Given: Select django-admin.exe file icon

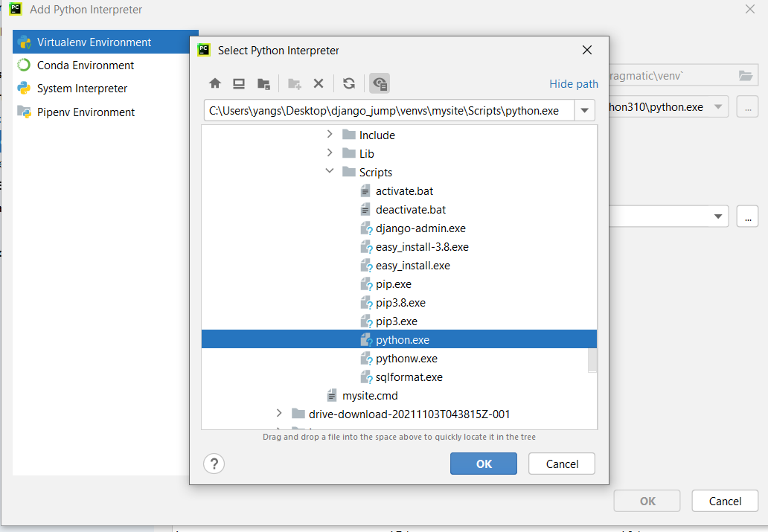Looking at the screenshot, I should [x=366, y=228].
